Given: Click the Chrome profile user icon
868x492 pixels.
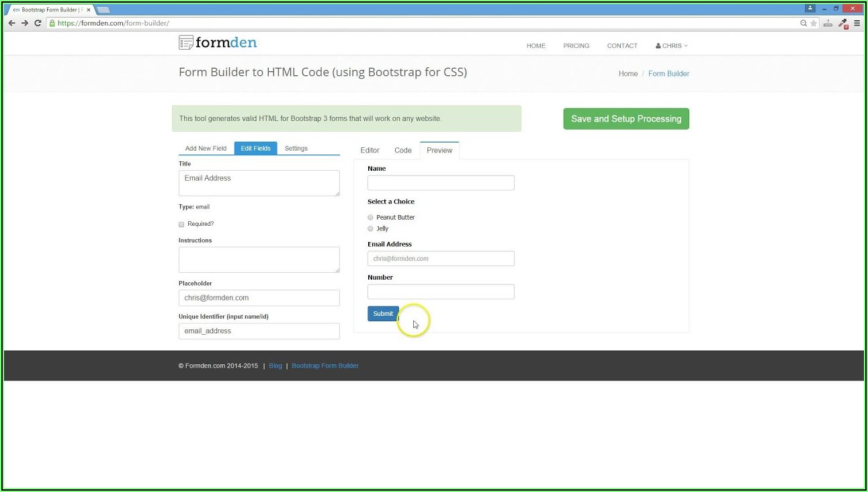Looking at the screenshot, I should point(810,8).
